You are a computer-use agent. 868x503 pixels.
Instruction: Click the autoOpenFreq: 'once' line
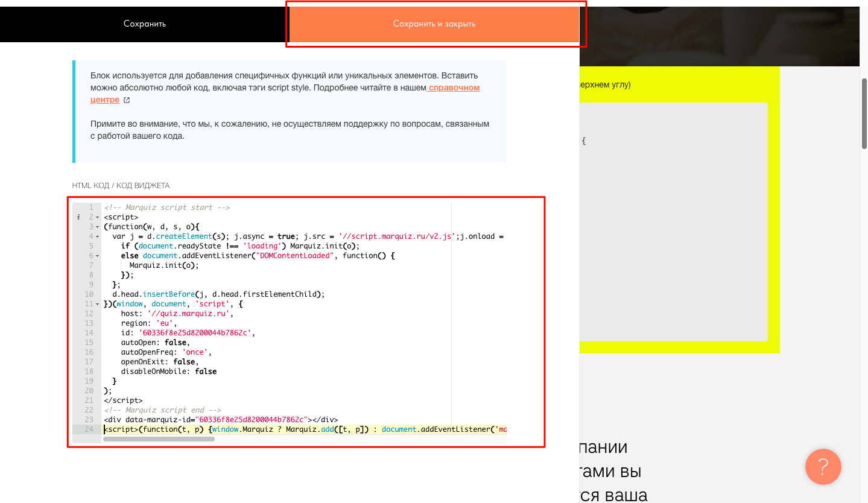166,352
